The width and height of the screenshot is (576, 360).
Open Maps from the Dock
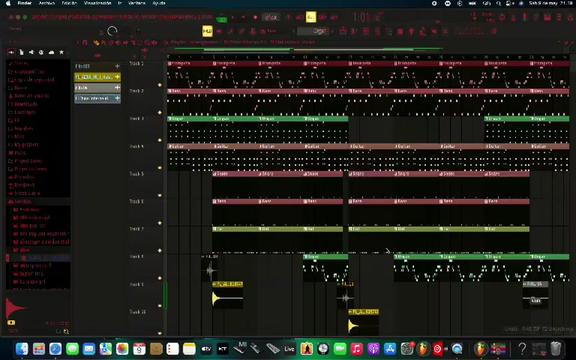(x=106, y=349)
